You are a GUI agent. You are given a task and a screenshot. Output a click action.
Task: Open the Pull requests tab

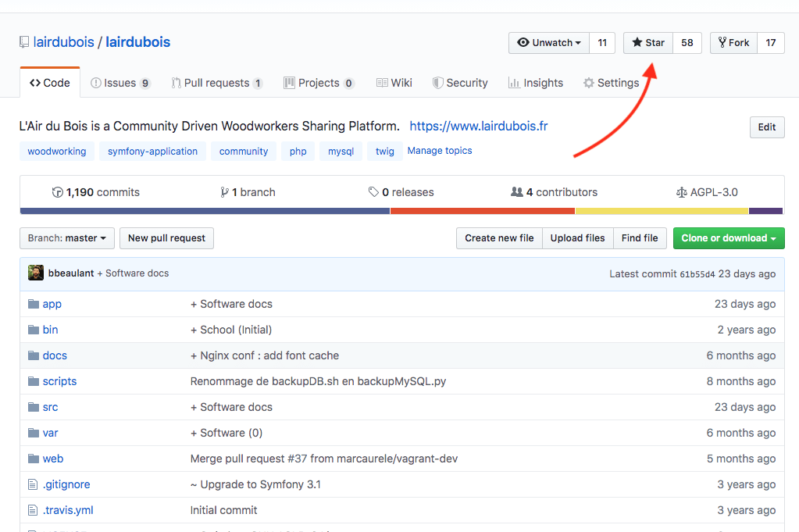point(217,83)
